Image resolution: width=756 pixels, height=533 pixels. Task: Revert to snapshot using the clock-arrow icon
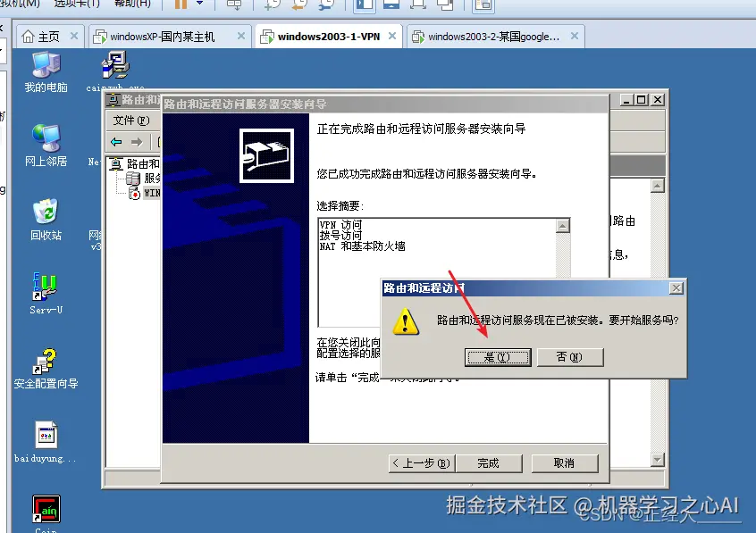[299, 4]
